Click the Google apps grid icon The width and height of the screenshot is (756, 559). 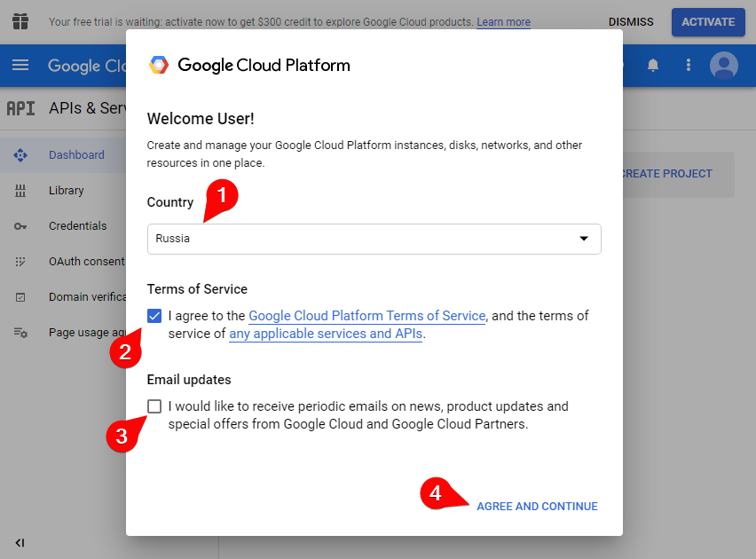[20, 21]
